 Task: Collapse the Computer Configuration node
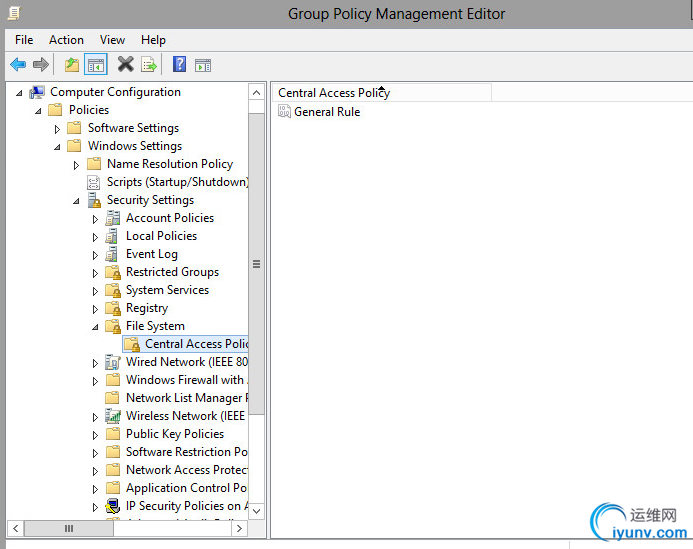19,93
